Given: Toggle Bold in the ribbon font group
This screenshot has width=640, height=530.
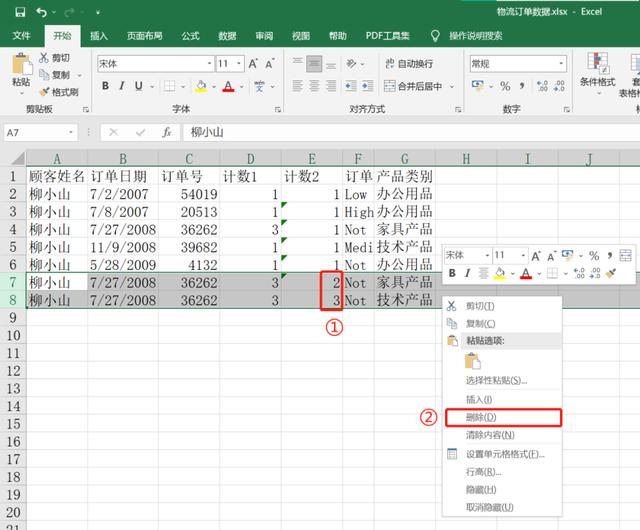Looking at the screenshot, I should (105, 87).
